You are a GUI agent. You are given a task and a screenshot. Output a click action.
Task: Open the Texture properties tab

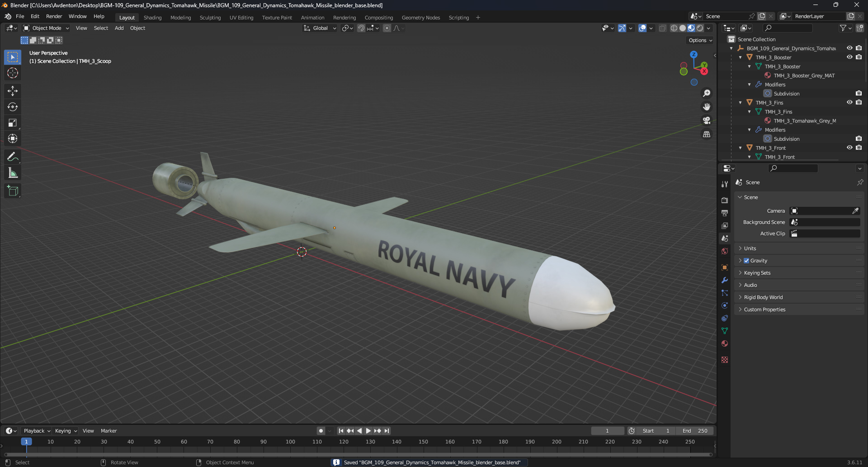[x=725, y=360]
